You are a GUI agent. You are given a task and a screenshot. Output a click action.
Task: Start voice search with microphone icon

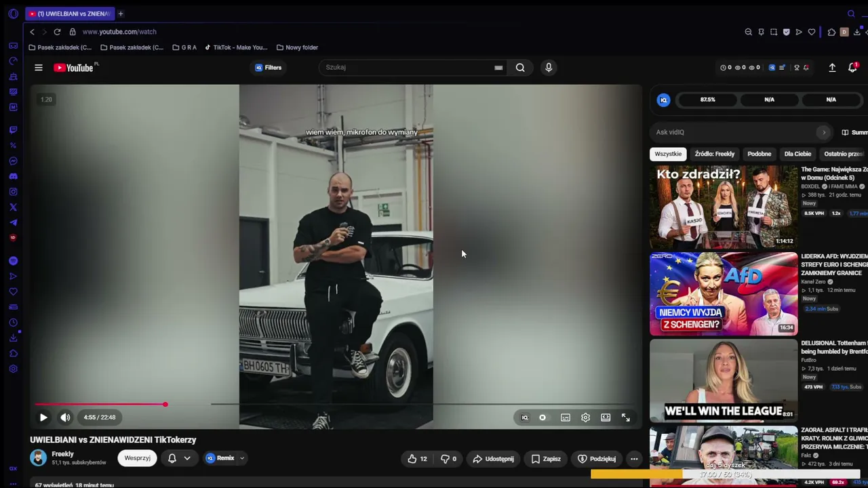pos(549,68)
